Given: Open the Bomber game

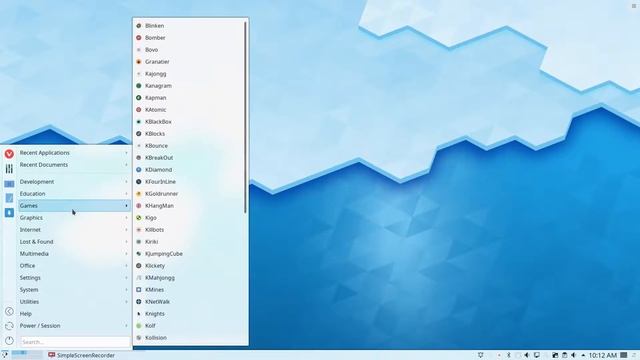Looking at the screenshot, I should 189,38.
